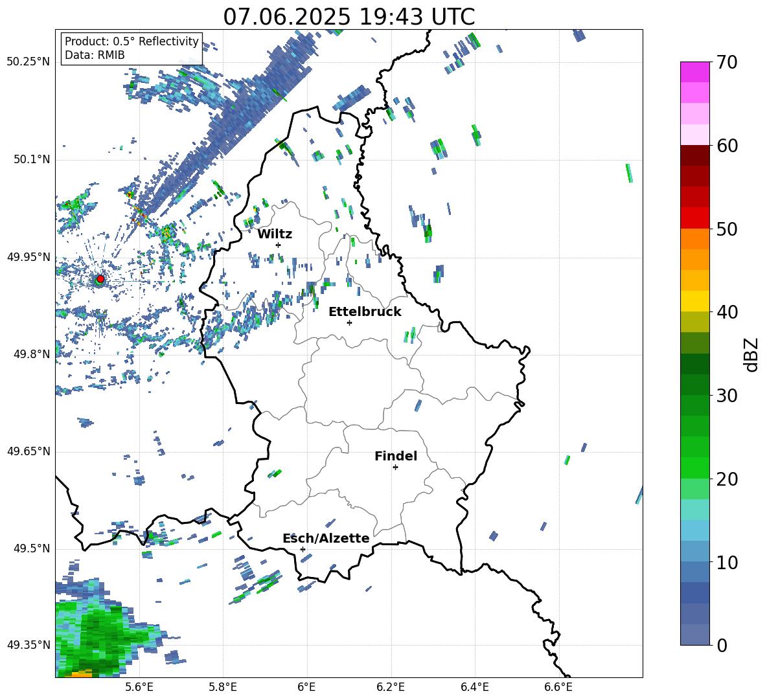Click the light green 20 dBZ colorbar segment
The height and width of the screenshot is (700, 767).
(x=694, y=489)
